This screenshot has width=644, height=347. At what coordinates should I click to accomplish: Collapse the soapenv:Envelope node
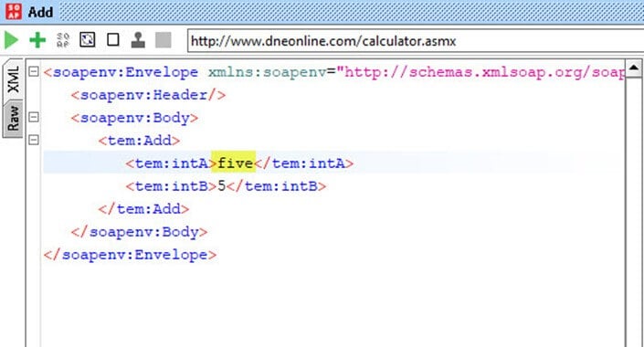(34, 72)
